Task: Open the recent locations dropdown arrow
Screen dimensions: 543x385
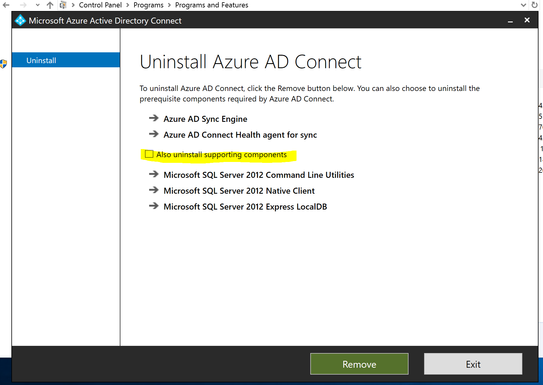Action: (37, 5)
